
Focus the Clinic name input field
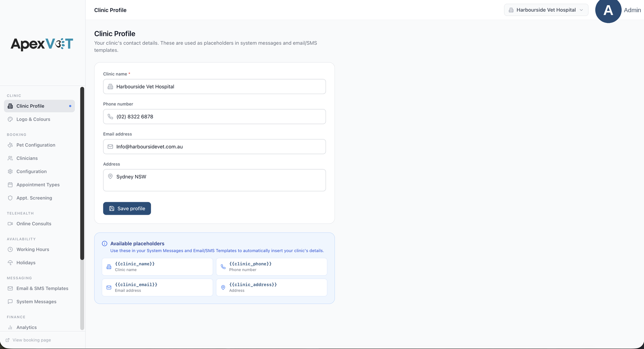215,86
